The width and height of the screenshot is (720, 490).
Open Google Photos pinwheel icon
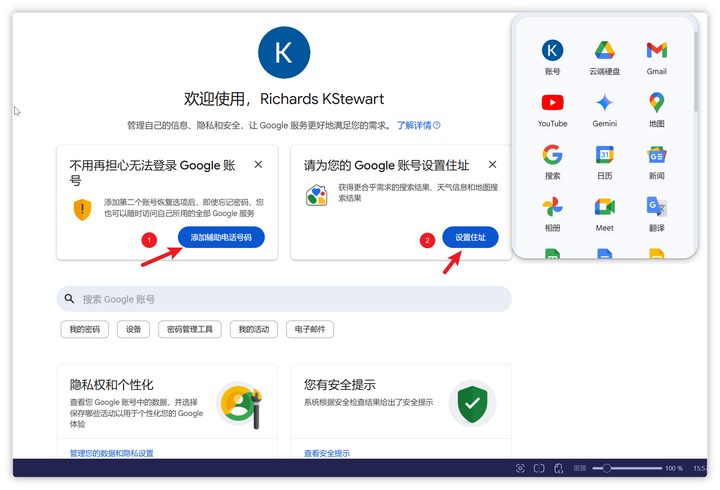(552, 207)
